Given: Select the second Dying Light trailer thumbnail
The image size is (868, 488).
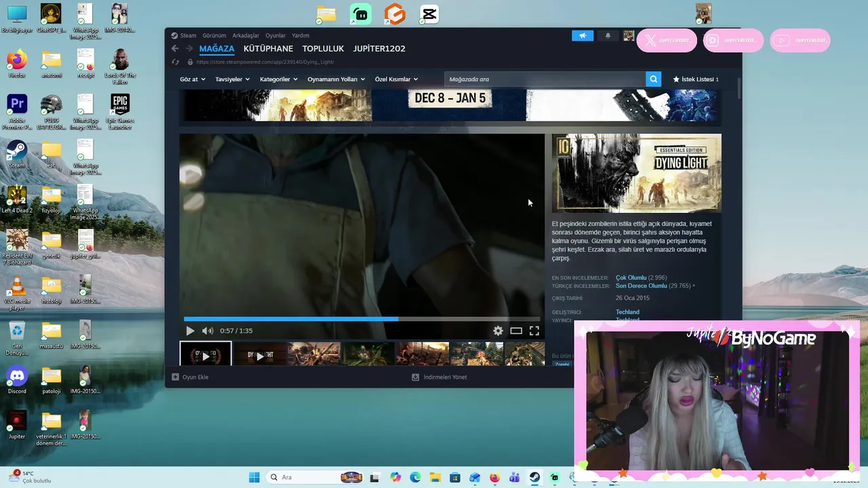Looking at the screenshot, I should (260, 354).
